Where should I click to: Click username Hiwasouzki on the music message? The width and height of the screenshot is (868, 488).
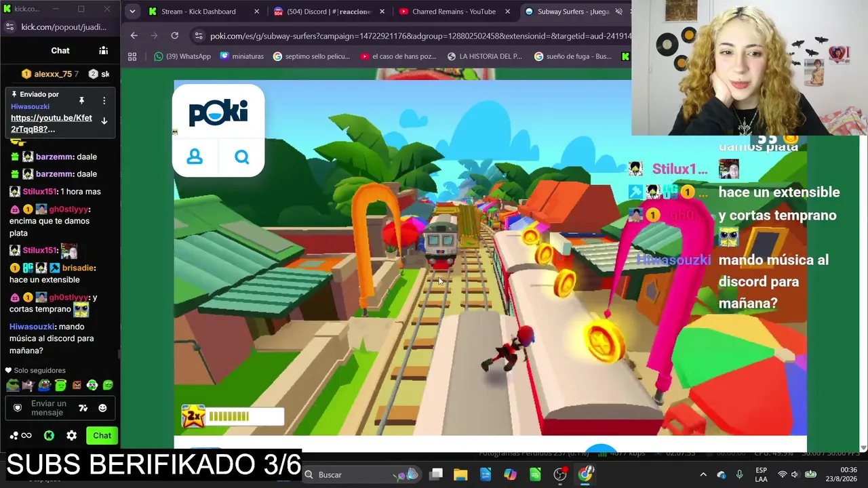pyautogui.click(x=32, y=327)
